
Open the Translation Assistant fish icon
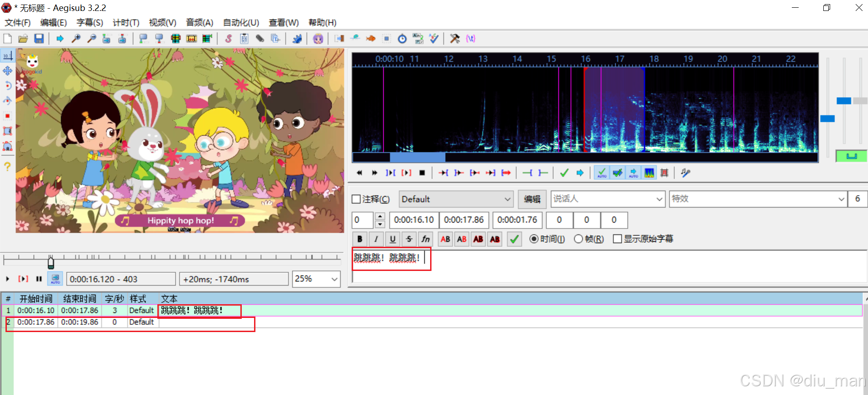tap(371, 39)
